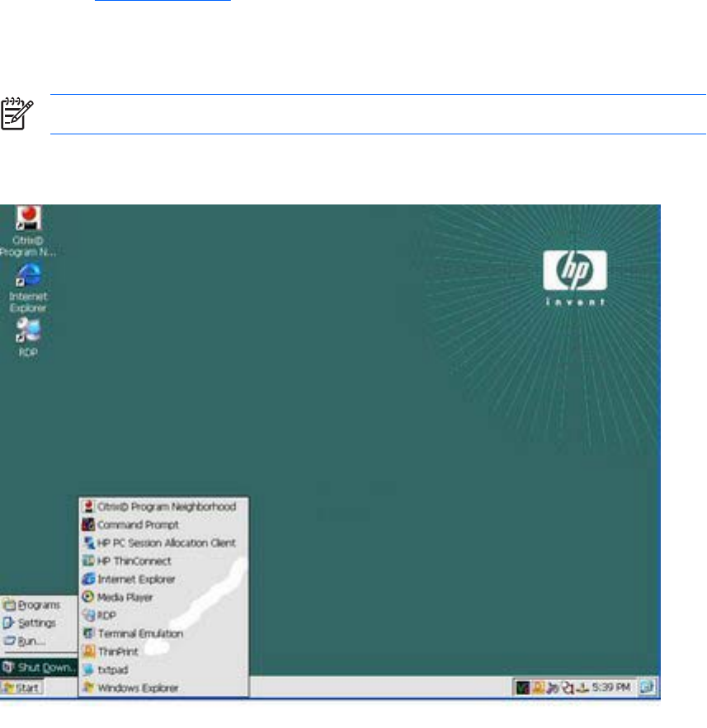Click the show desktop icon beside clock
Viewport: 707px width, 728px height.
pos(647,687)
